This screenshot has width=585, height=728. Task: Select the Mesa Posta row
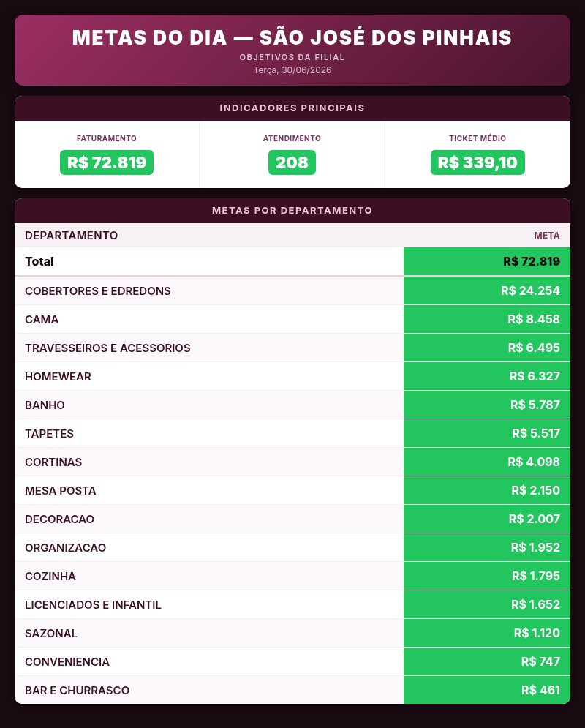tap(292, 491)
